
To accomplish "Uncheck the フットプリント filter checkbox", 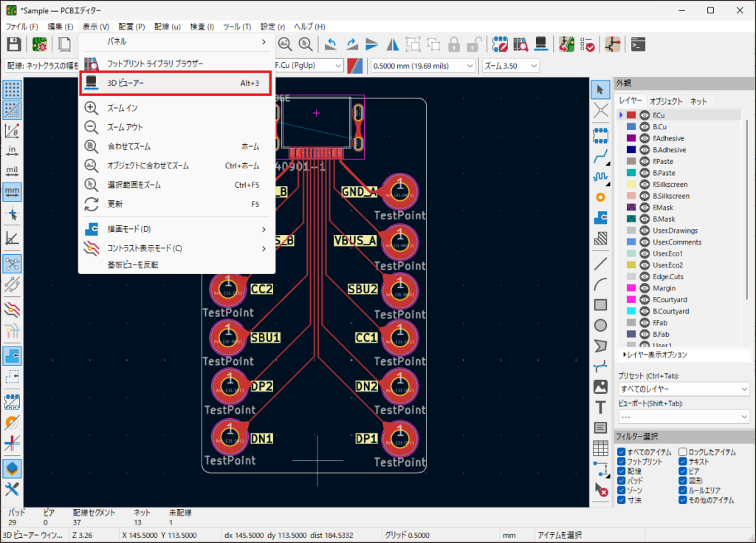I will [x=622, y=462].
